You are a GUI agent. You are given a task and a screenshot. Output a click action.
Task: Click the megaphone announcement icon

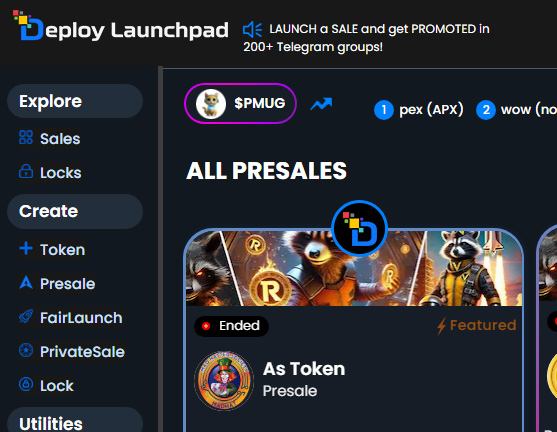[x=253, y=29]
